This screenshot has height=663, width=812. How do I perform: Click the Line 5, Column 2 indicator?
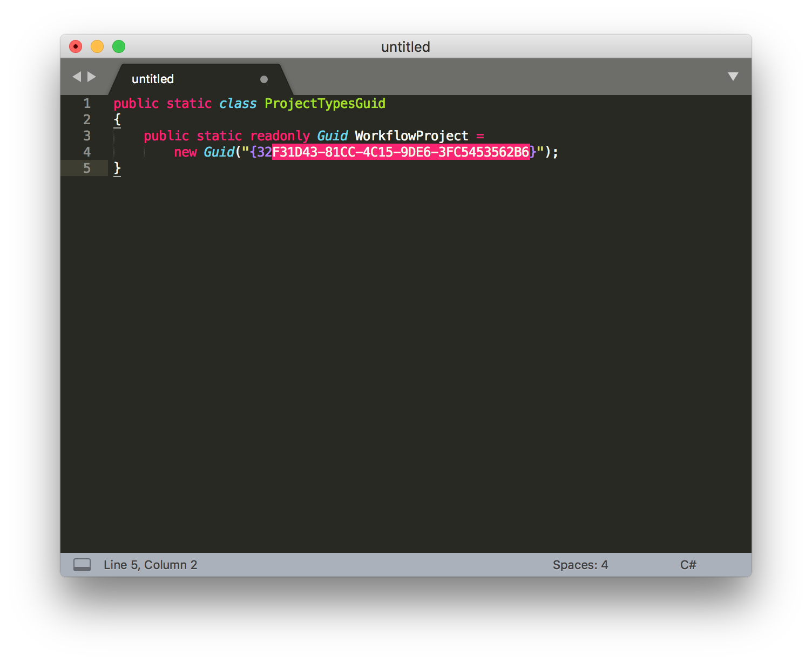click(x=150, y=565)
